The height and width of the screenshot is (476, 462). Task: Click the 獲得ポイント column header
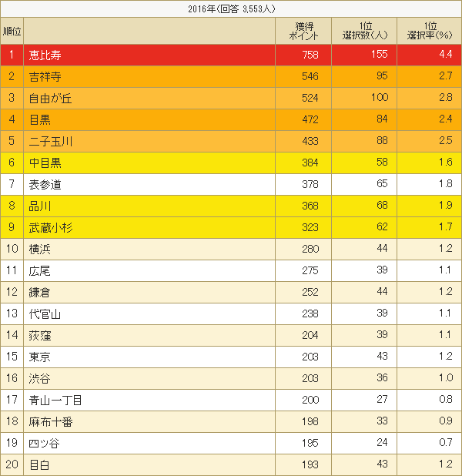point(303,31)
